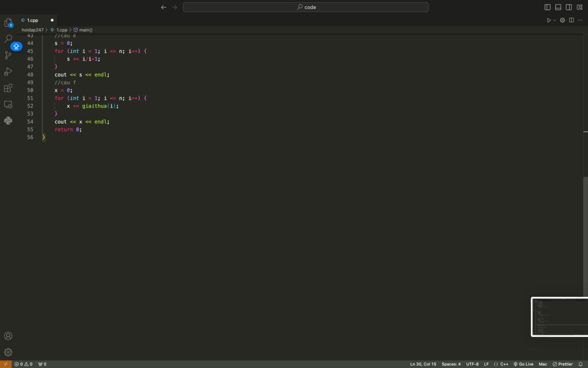Click the Mac configuration status item
This screenshot has width=588, height=368.
[x=543, y=364]
